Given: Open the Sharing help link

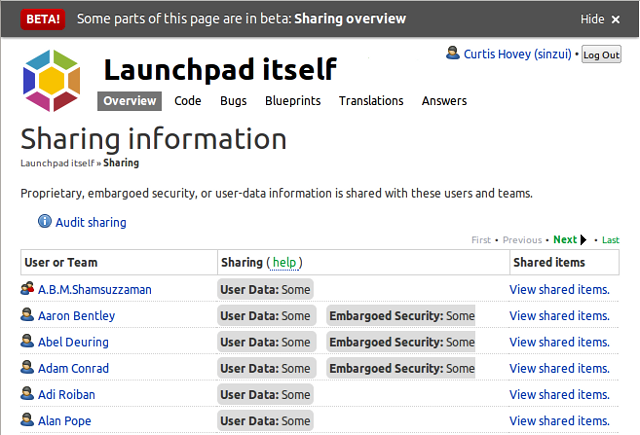Looking at the screenshot, I should 284,262.
